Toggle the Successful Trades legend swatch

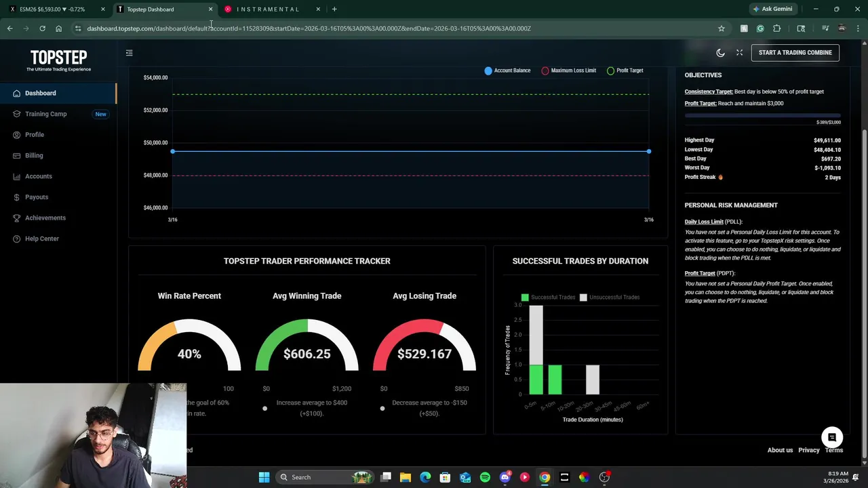(525, 297)
